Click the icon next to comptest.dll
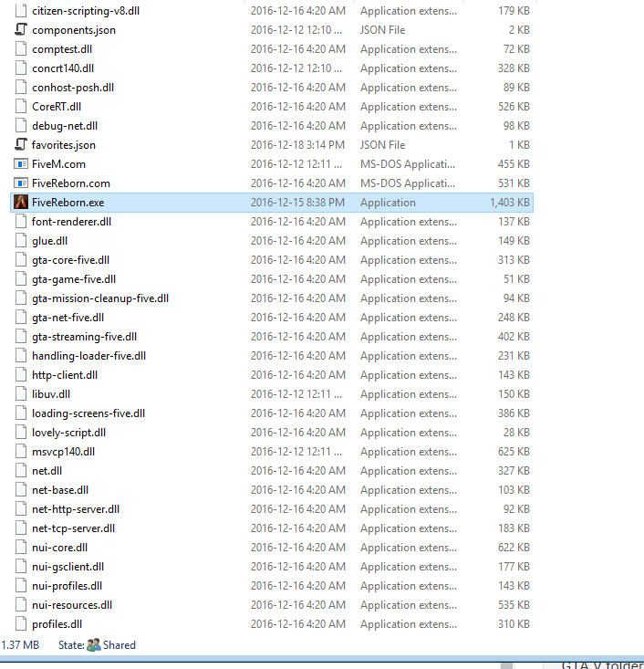Viewport: 644px width, 669px height. pos(21,48)
